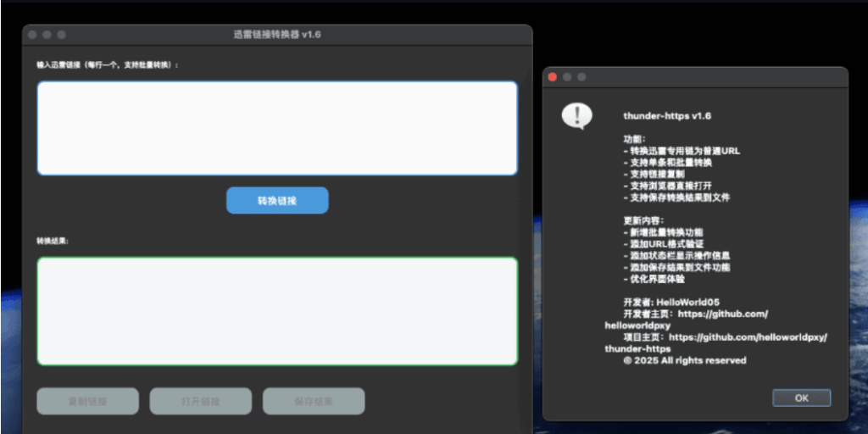Click the exclamation alert icon in dialog
Viewport: 868px width, 434px height.
(x=576, y=116)
